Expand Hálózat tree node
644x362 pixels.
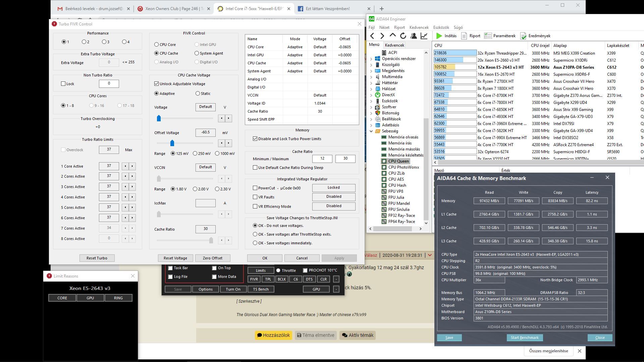click(x=371, y=89)
